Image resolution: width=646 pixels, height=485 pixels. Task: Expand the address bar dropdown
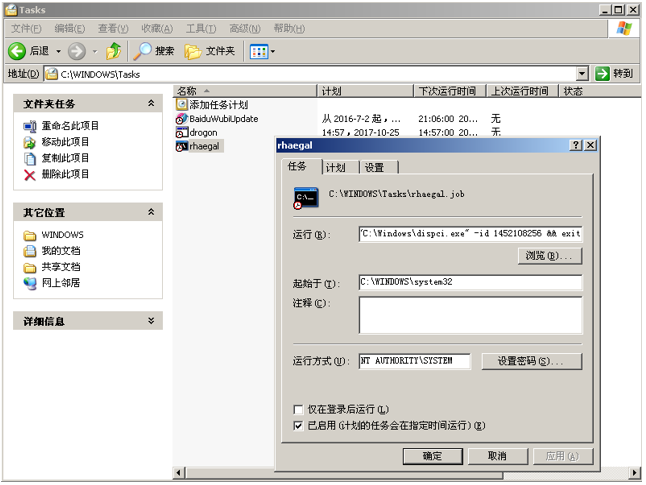click(x=582, y=74)
